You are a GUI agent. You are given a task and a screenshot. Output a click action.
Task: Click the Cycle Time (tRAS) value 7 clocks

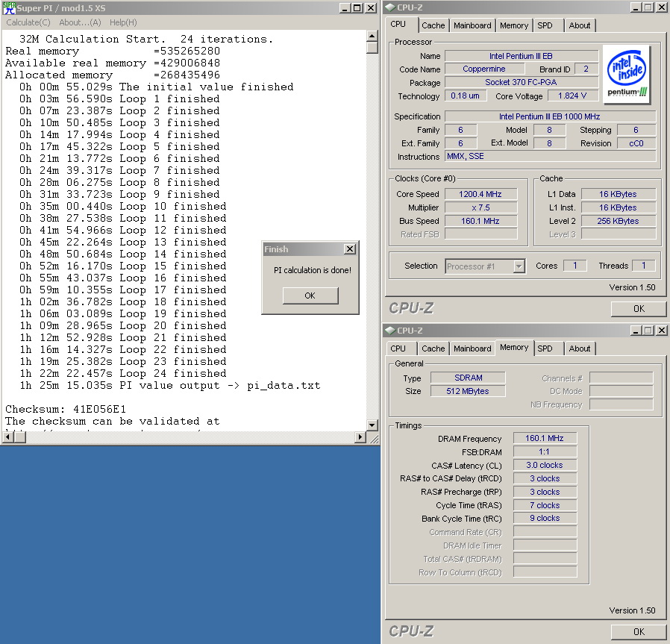(545, 505)
